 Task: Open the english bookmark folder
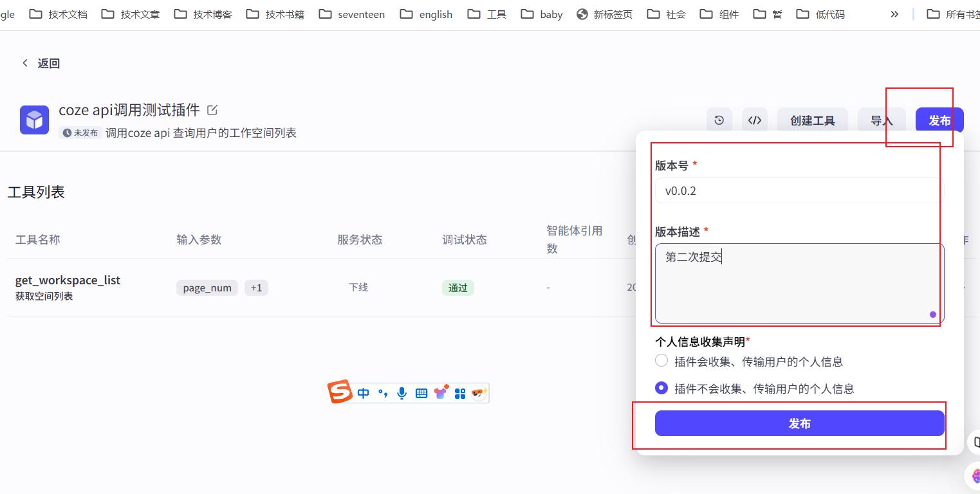point(426,14)
